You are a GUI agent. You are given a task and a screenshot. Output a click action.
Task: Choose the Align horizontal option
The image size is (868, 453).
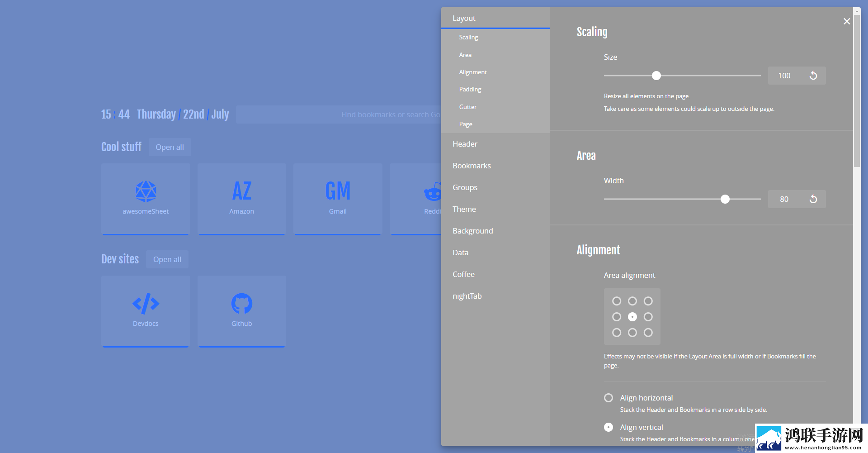coord(609,398)
